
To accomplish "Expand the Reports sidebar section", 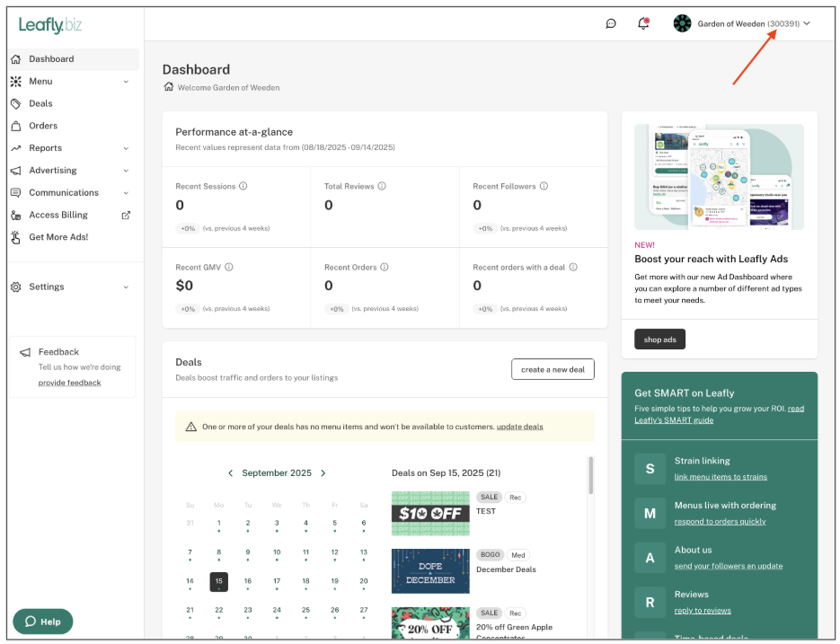I will (125, 148).
